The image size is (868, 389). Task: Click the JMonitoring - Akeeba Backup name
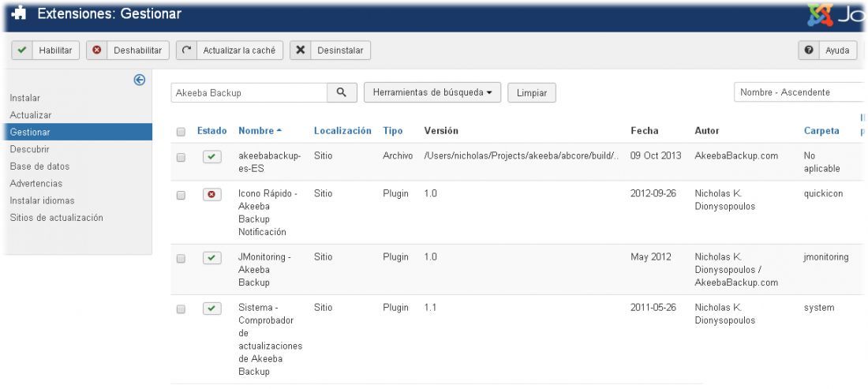click(x=264, y=270)
